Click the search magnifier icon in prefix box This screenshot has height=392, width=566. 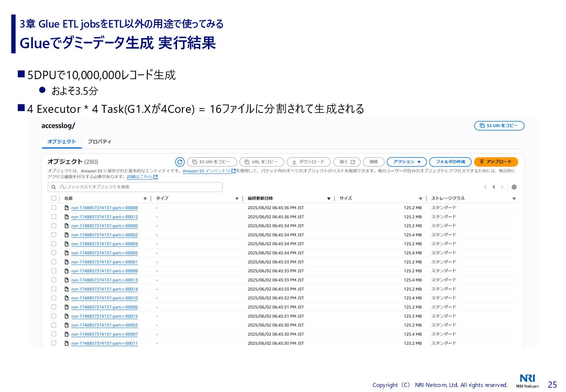tap(54, 187)
